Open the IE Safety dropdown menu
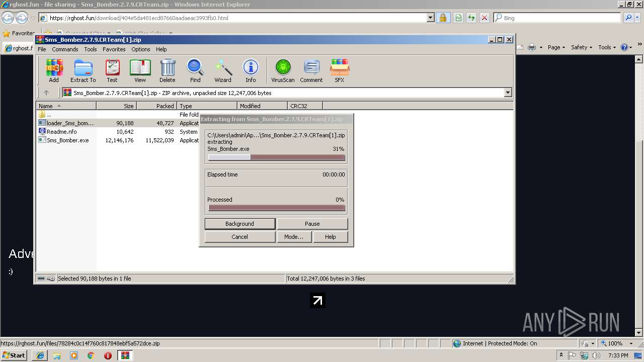This screenshot has width=644, height=362. coord(582,47)
